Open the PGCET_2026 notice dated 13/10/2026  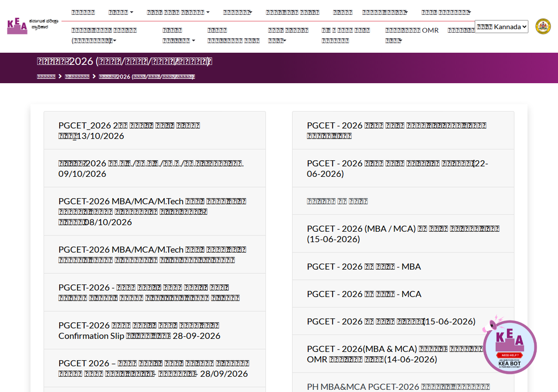point(155,131)
